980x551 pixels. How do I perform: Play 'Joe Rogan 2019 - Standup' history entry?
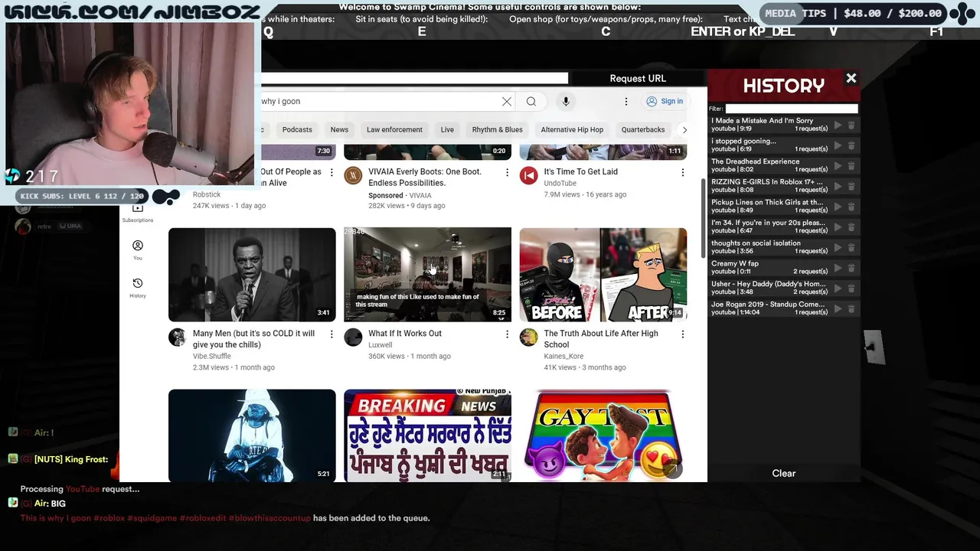838,308
